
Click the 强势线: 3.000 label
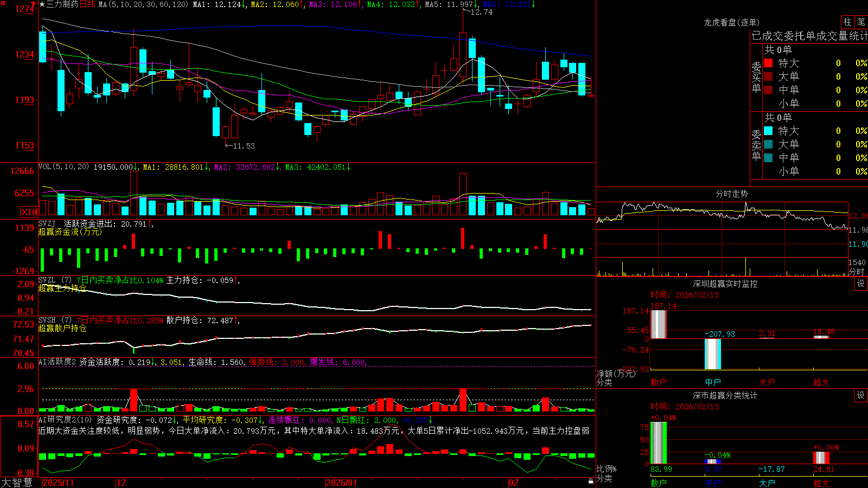[277, 362]
